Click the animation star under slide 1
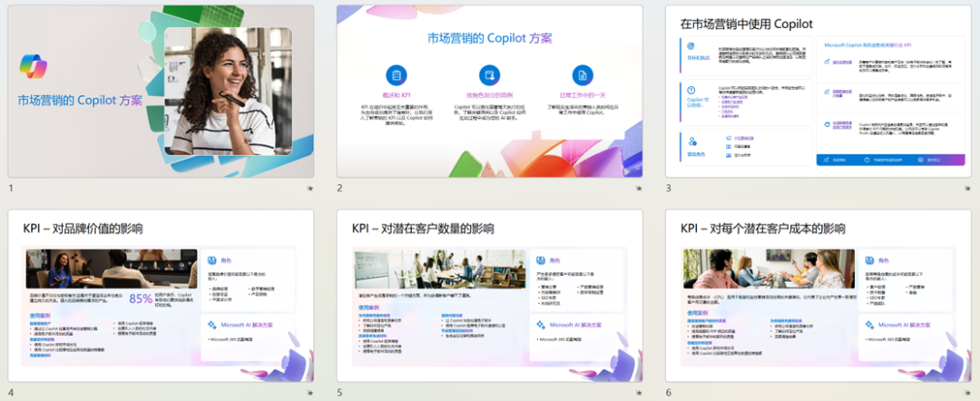 (310, 188)
